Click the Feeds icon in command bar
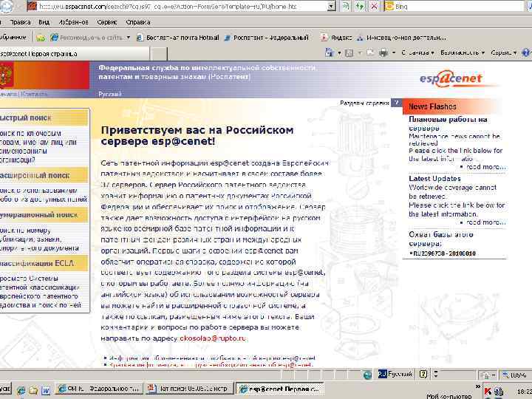The image size is (532, 399). (x=349, y=52)
